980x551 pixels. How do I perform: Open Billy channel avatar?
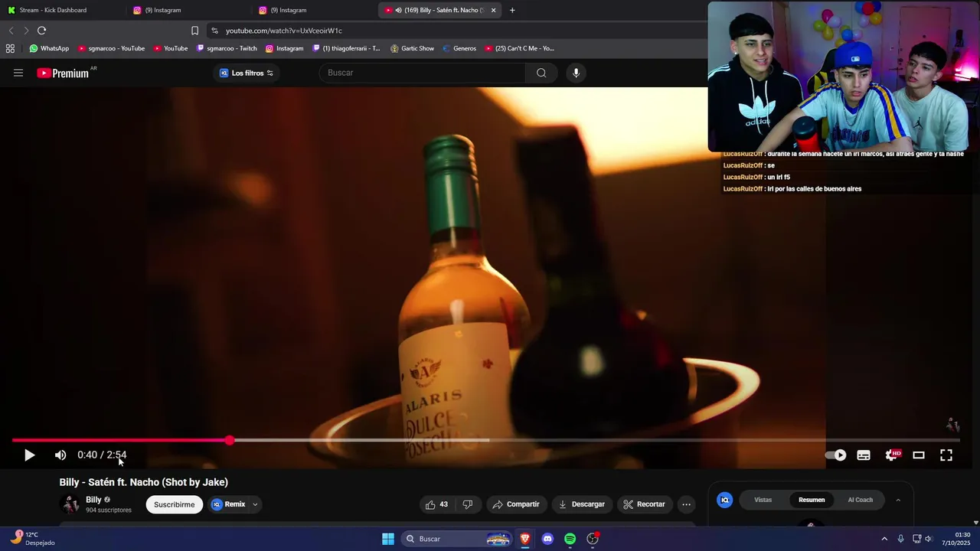pyautogui.click(x=70, y=504)
